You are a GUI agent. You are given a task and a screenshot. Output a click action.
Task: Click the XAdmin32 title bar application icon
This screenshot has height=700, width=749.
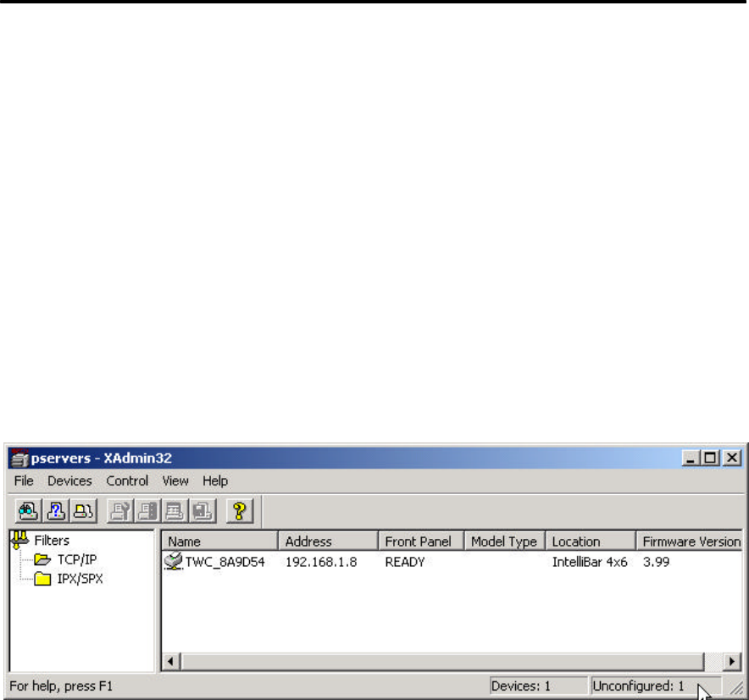pos(19,458)
